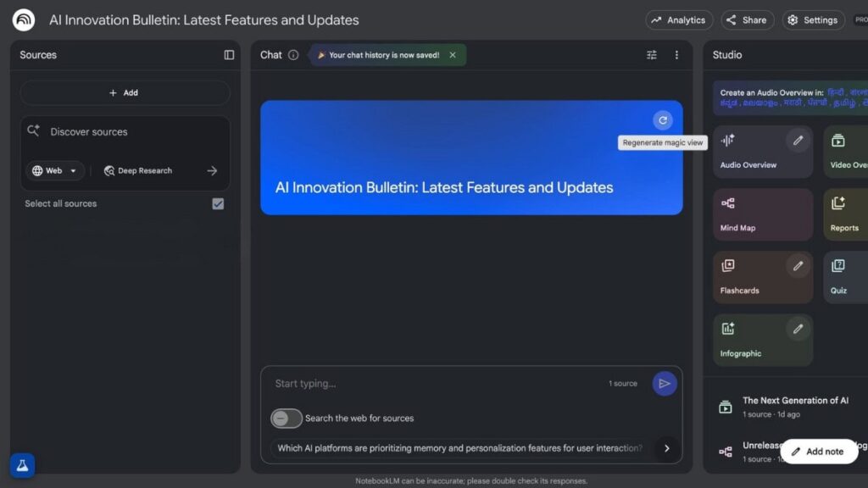Open the Web source type dropdown
The width and height of the screenshot is (868, 488).
(x=55, y=171)
